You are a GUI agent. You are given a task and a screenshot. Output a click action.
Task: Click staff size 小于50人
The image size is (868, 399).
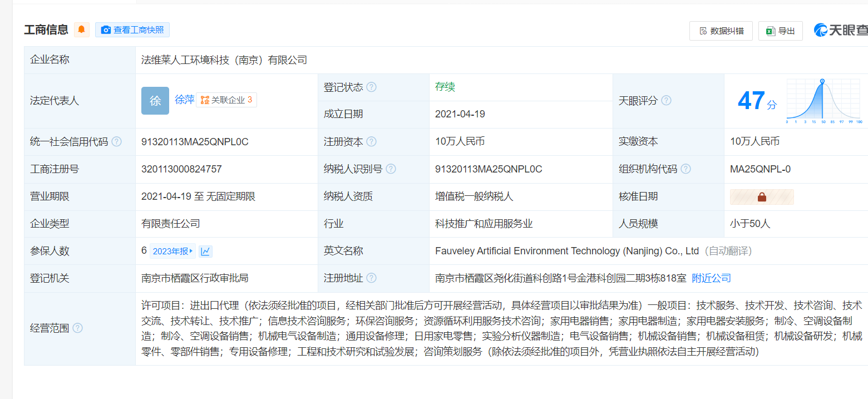[x=750, y=224]
